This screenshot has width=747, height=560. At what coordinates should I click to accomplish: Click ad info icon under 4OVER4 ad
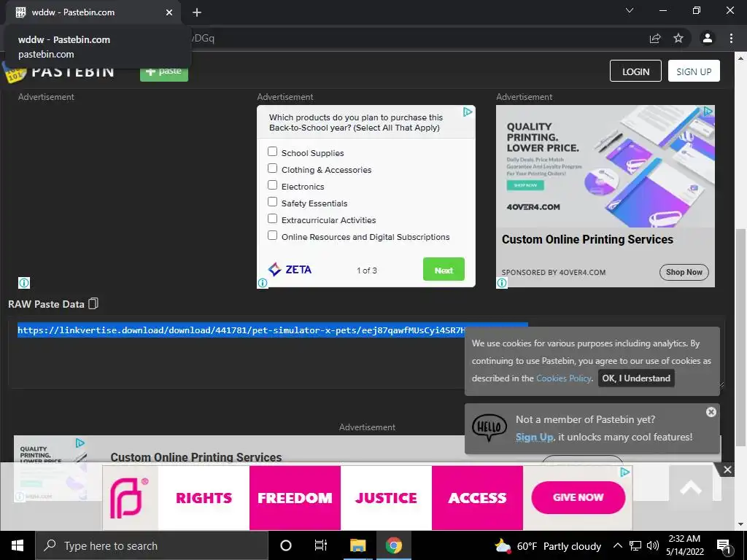point(502,283)
